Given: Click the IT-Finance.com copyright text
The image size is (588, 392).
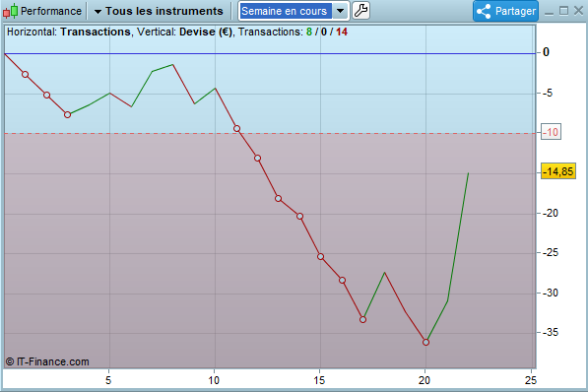Looking at the screenshot, I should click(47, 361).
